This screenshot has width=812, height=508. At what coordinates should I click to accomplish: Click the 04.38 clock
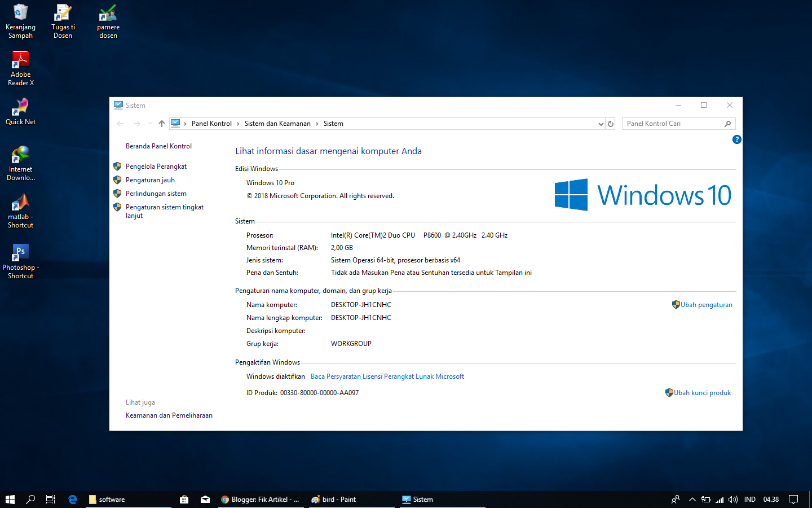click(771, 500)
